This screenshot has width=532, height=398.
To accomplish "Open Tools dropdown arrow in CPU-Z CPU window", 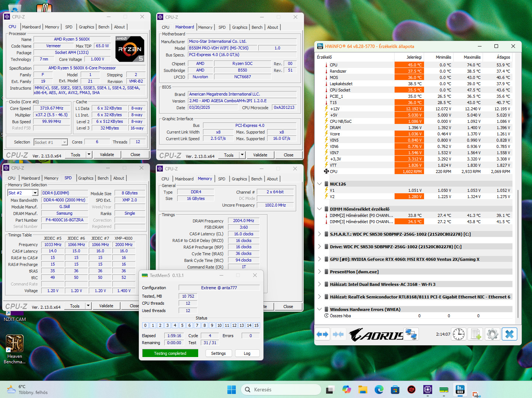I will tap(89, 155).
